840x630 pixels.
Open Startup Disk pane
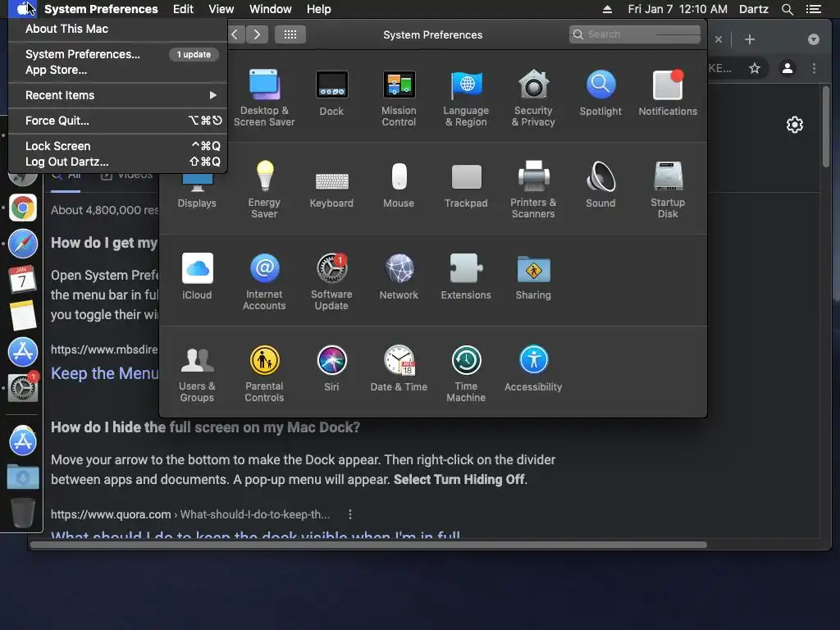tap(668, 189)
